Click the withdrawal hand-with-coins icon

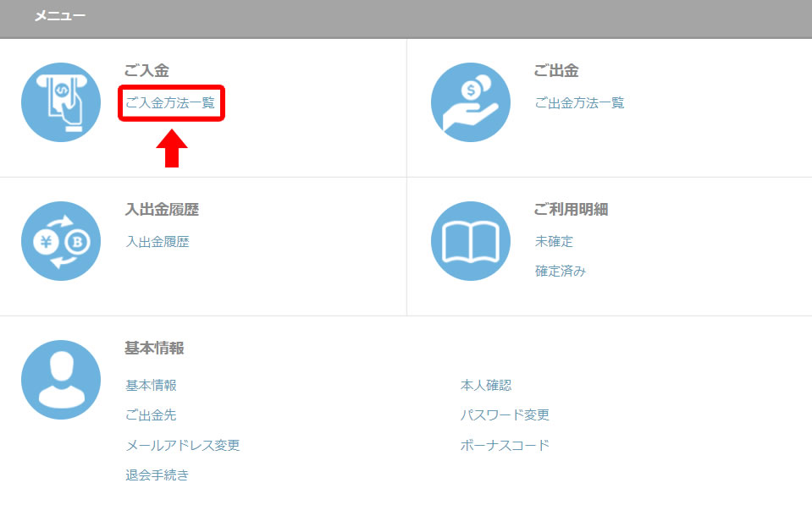pos(471,102)
